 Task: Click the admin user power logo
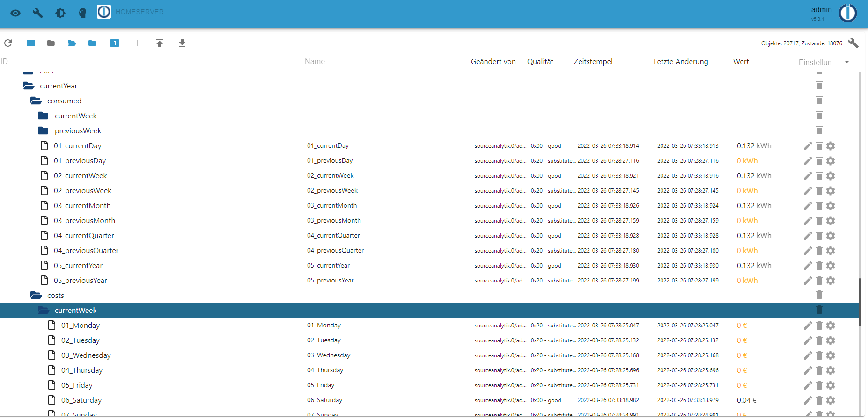tap(847, 13)
